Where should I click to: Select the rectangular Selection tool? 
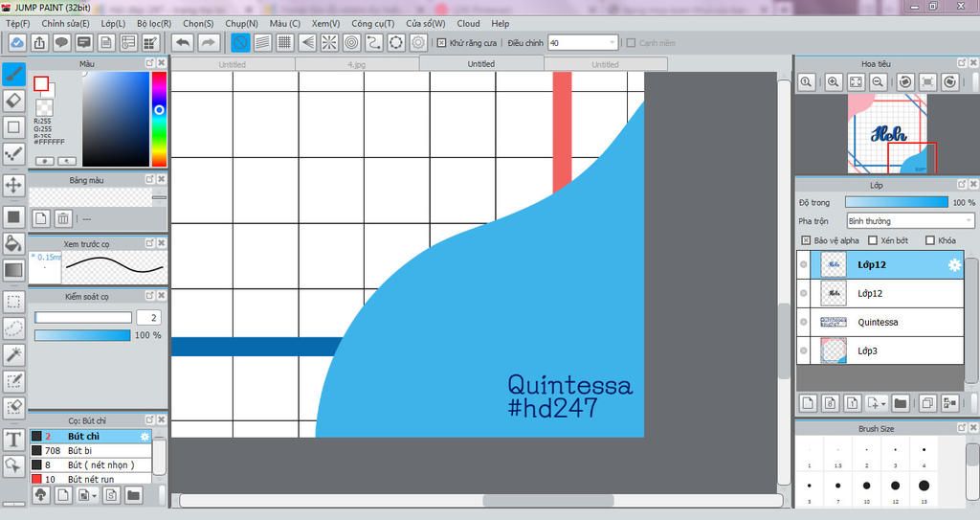click(13, 302)
